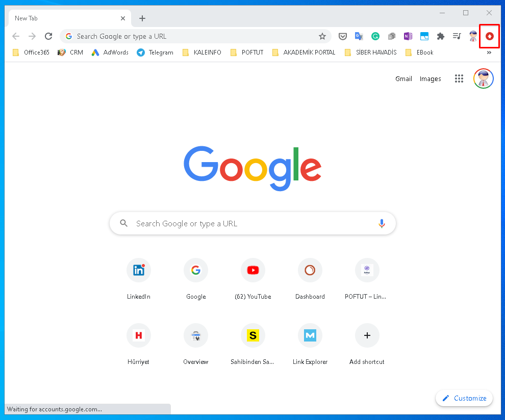This screenshot has width=505, height=420.
Task: Click the red Chrome update menu icon
Action: point(490,36)
